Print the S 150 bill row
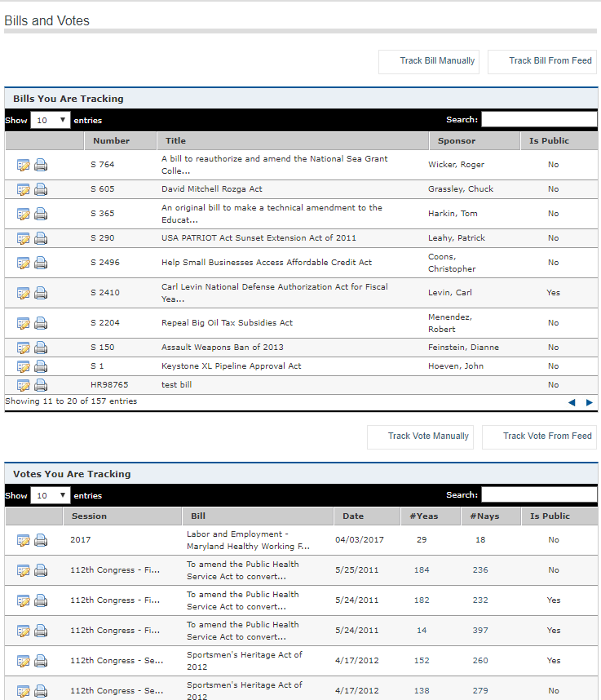Image resolution: width=601 pixels, height=700 pixels. [x=41, y=348]
